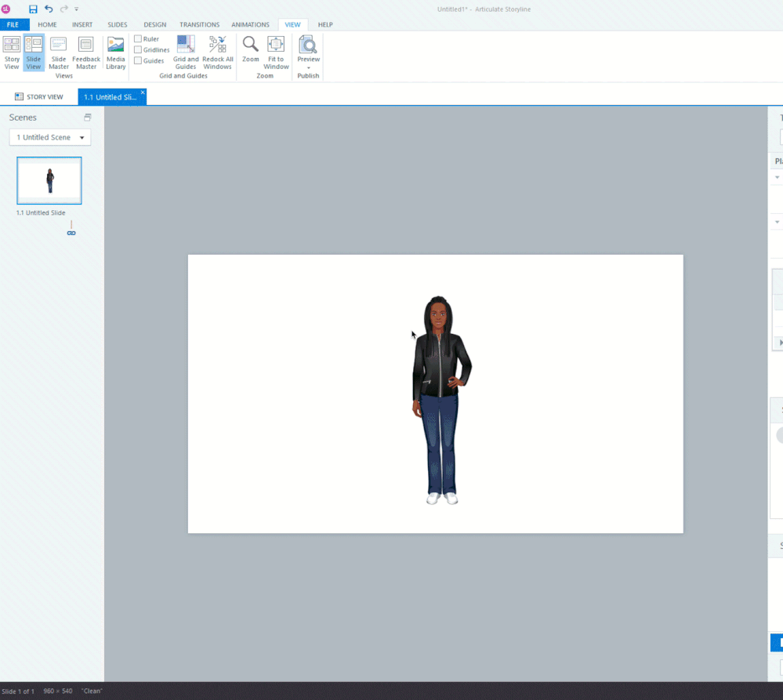Click Fit to Window
This screenshot has width=783, height=700.
click(276, 52)
